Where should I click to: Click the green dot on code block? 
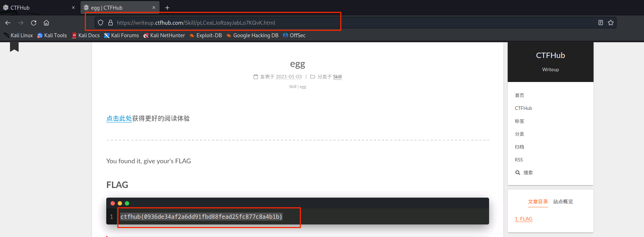tap(127, 203)
